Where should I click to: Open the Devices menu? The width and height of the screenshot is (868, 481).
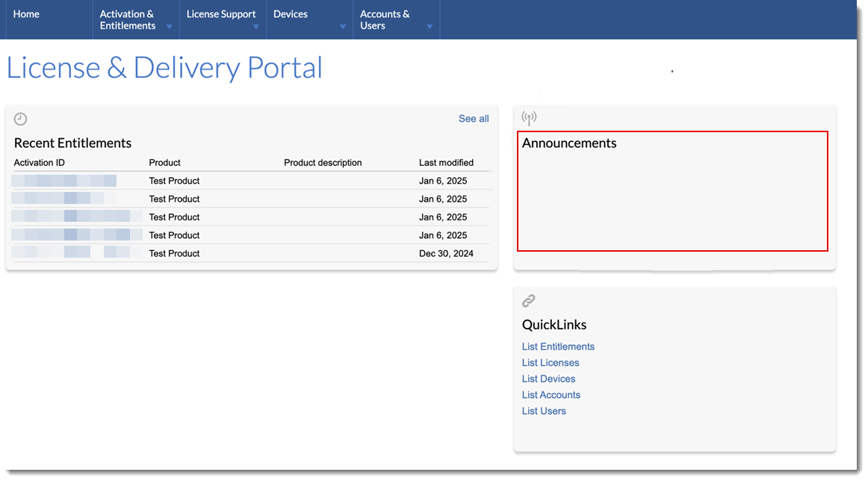[291, 14]
